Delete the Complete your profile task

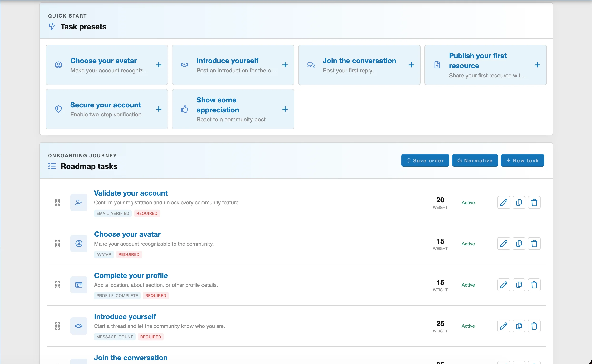[x=534, y=285]
